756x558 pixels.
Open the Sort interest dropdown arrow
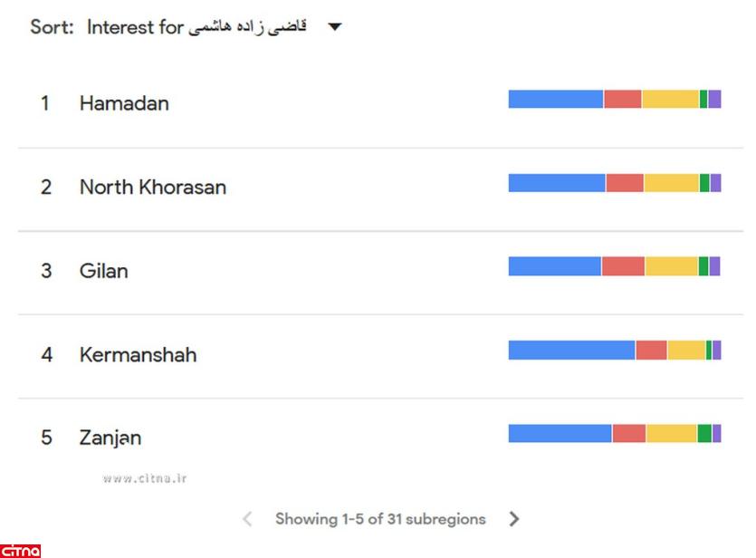click(x=334, y=27)
